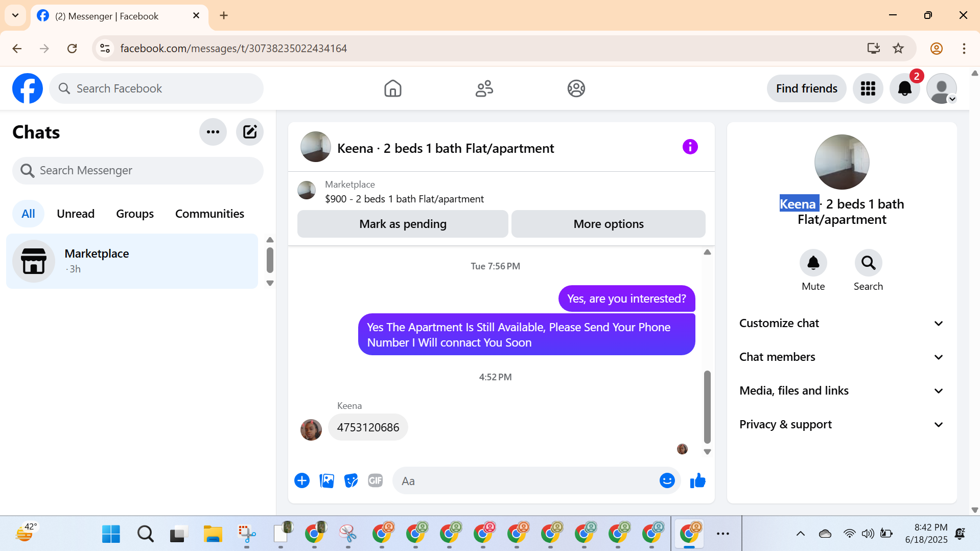This screenshot has width=980, height=551.
Task: Focus the Search Facebook field
Action: [x=156, y=88]
